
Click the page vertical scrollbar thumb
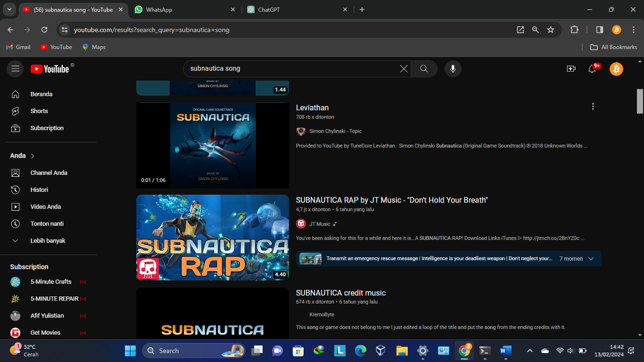(640, 101)
